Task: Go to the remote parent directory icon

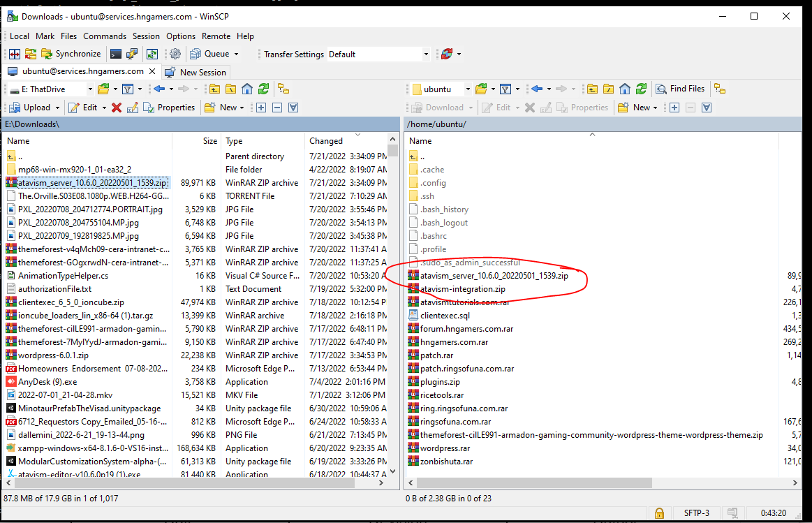Action: (x=593, y=89)
